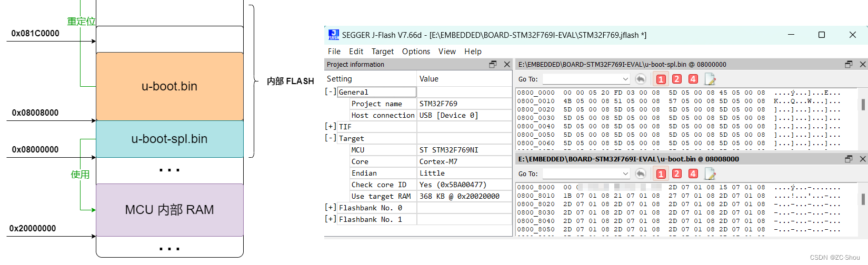Click the 0x081C0000 address label in diagram
Screen dimensions: 868x265
point(35,33)
